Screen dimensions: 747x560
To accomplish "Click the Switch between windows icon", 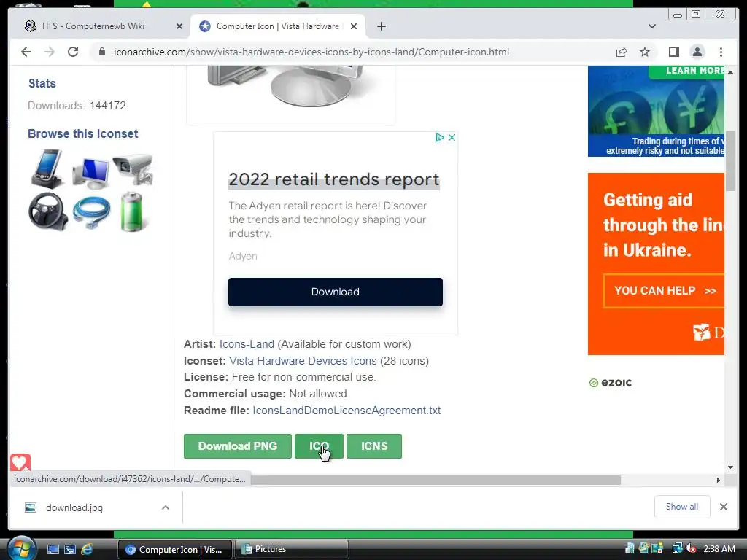I will click(70, 550).
